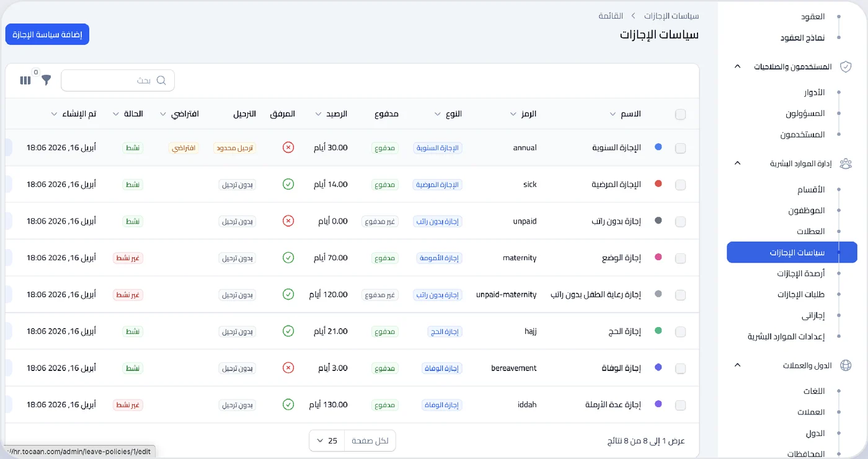The width and height of the screenshot is (868, 459).
Task: Click the red color dot of الإجازة المرضية
Action: [x=658, y=184]
